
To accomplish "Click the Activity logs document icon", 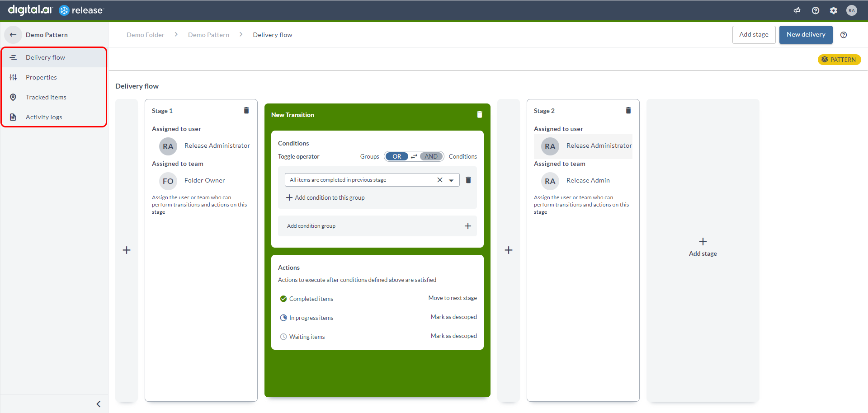I will (x=13, y=117).
